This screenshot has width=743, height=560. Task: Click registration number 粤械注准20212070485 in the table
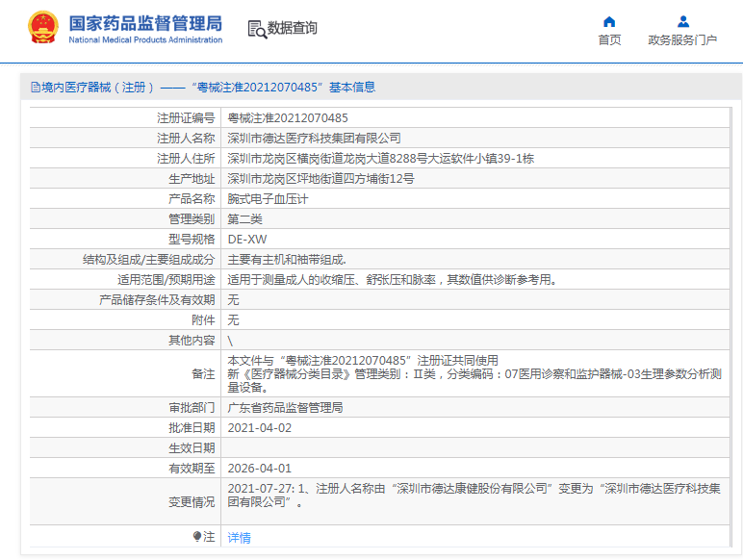pyautogui.click(x=287, y=118)
